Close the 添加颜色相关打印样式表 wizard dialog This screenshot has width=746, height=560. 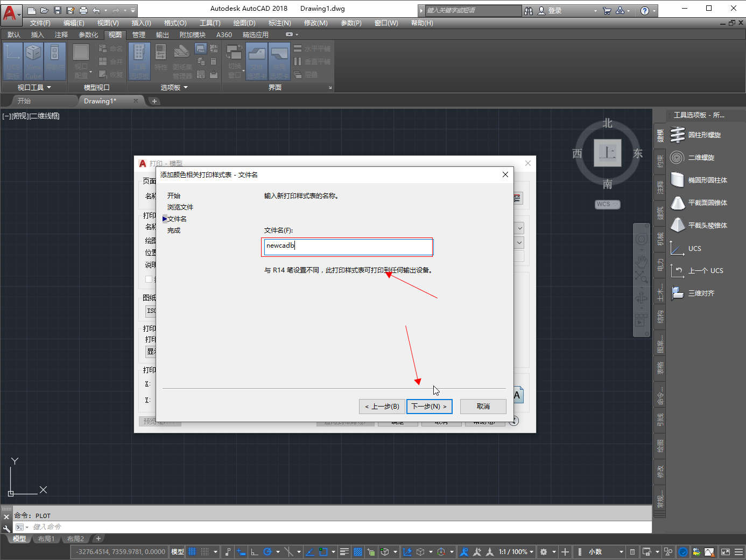point(505,174)
